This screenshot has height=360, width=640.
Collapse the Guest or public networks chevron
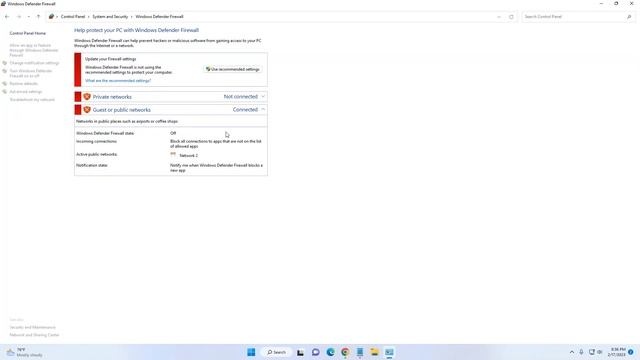(263, 110)
